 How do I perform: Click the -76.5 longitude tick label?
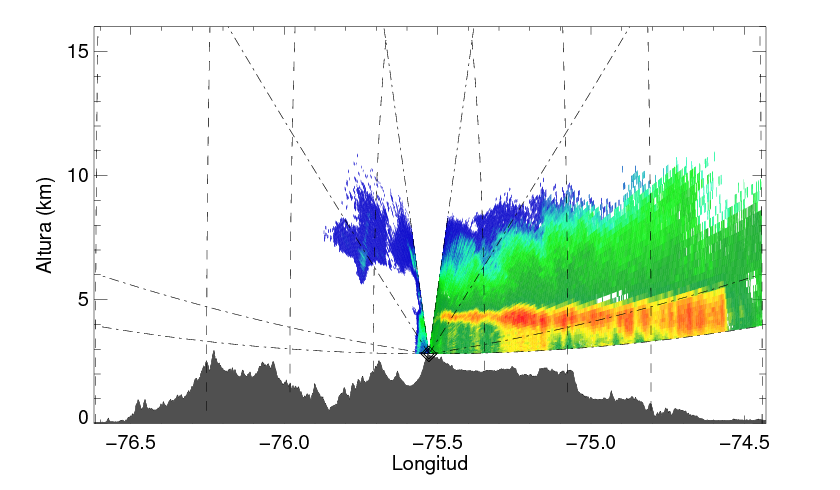(131, 442)
